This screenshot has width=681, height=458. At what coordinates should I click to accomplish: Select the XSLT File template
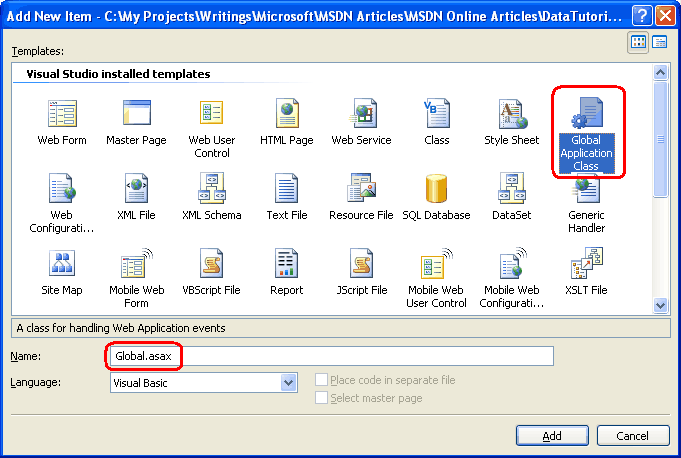point(586,272)
